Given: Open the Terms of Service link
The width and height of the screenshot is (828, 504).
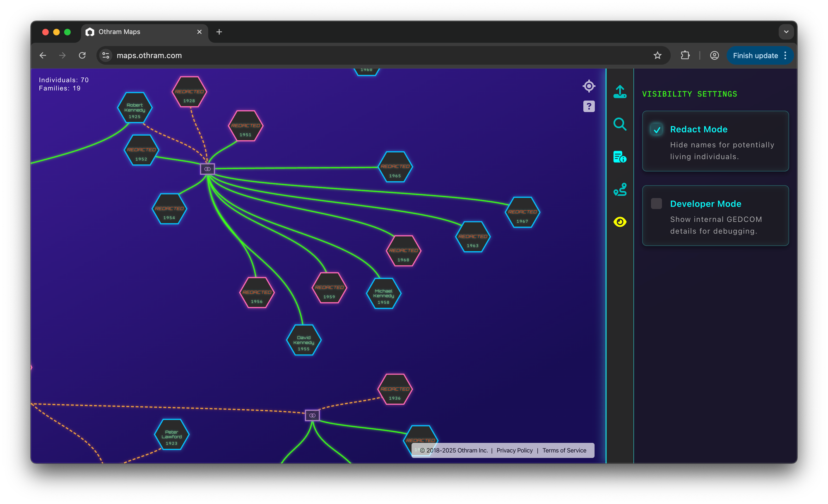Looking at the screenshot, I should click(x=564, y=450).
